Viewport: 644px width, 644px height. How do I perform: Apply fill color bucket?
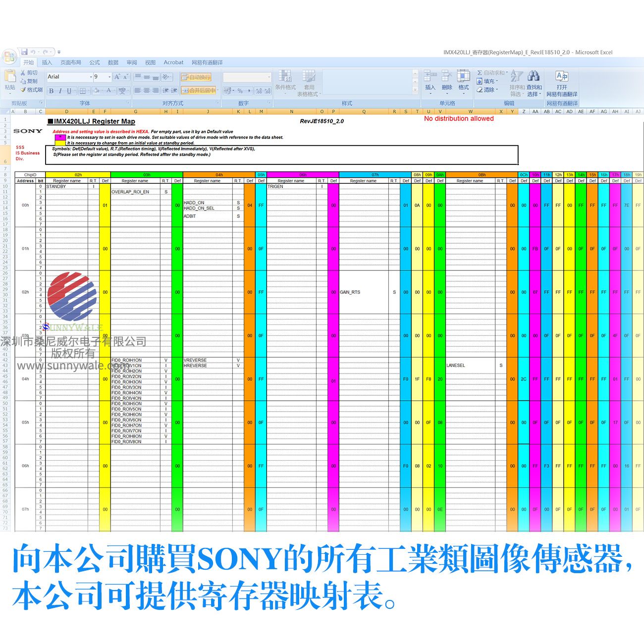(97, 91)
